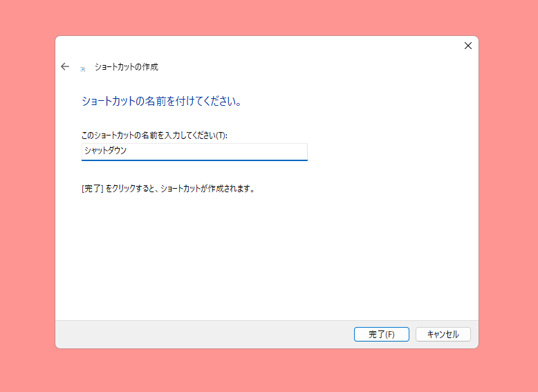Click 完了(F) to finish creating shortcut
538x392 pixels.
click(x=382, y=334)
